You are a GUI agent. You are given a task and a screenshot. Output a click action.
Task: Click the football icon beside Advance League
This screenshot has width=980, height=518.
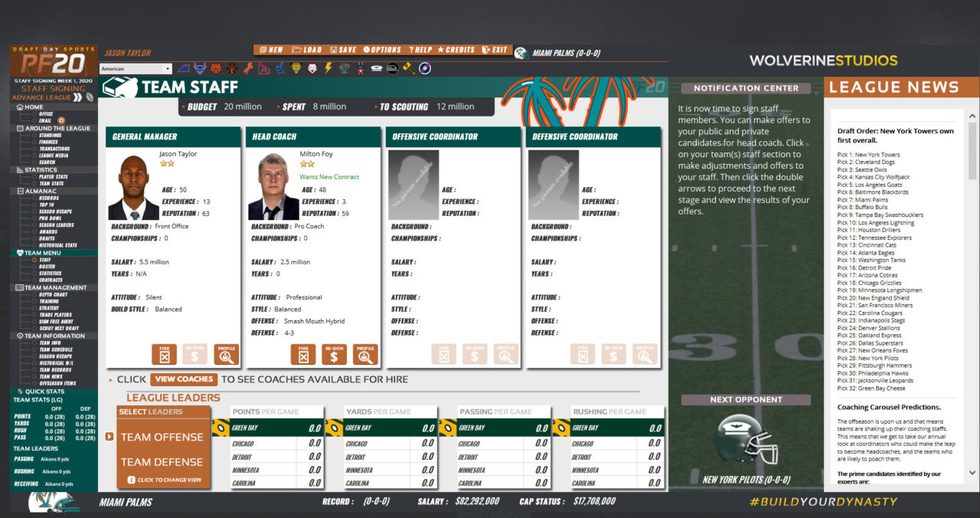(x=90, y=97)
